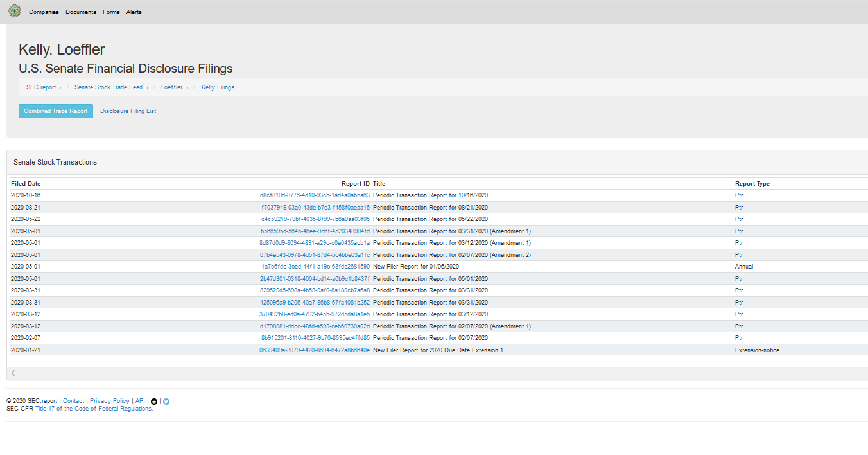The image size is (868, 455).
Task: Select title "Periodic Transaction Report for 10/16/2020"
Action: [430, 195]
